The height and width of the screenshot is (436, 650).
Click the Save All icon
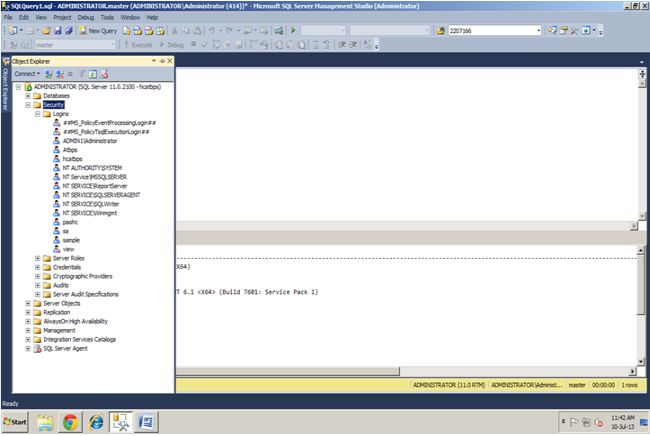tap(69, 31)
